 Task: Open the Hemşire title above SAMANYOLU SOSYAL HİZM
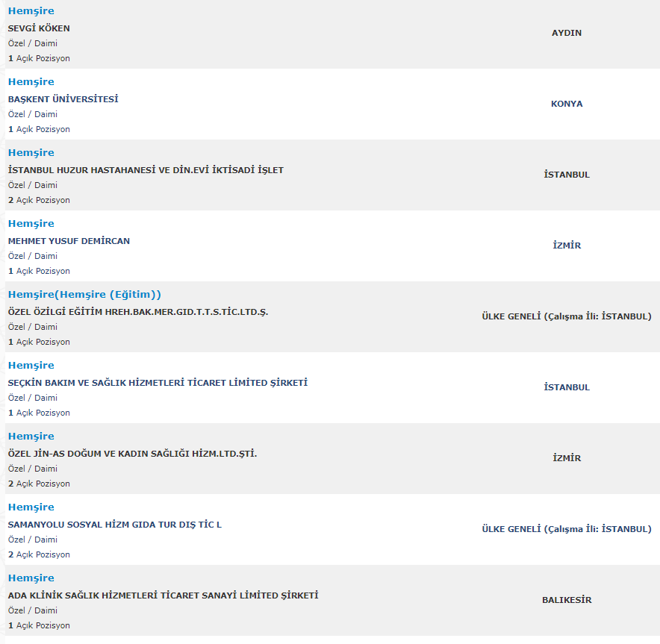coord(31,507)
